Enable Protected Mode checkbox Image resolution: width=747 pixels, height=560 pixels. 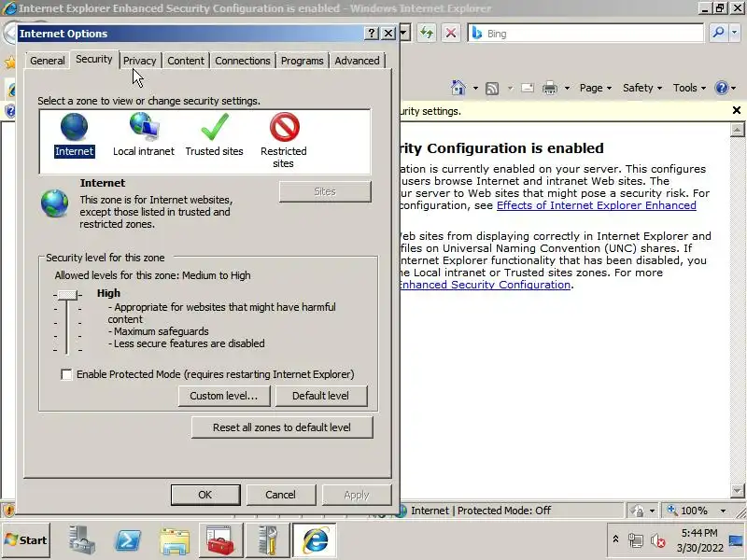[66, 374]
